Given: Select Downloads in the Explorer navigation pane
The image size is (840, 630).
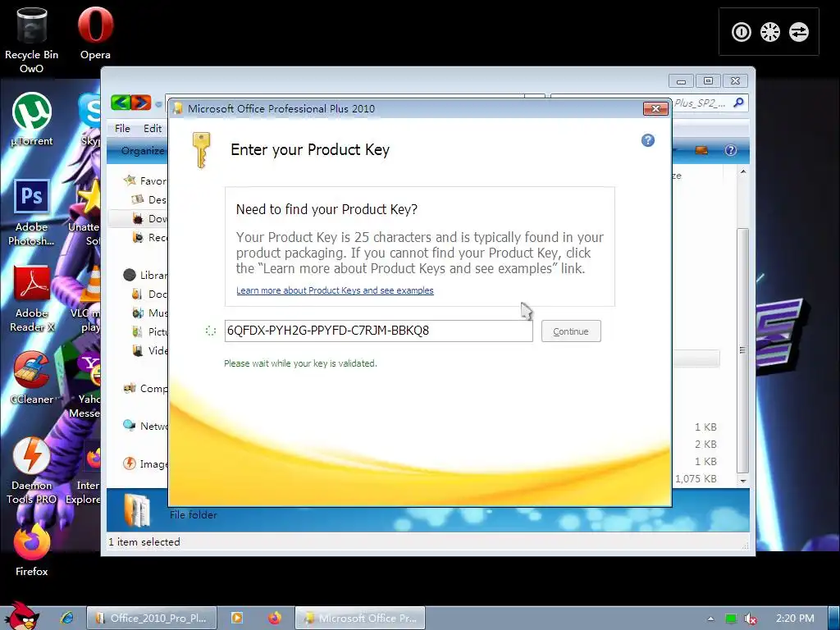Looking at the screenshot, I should pyautogui.click(x=150, y=218).
